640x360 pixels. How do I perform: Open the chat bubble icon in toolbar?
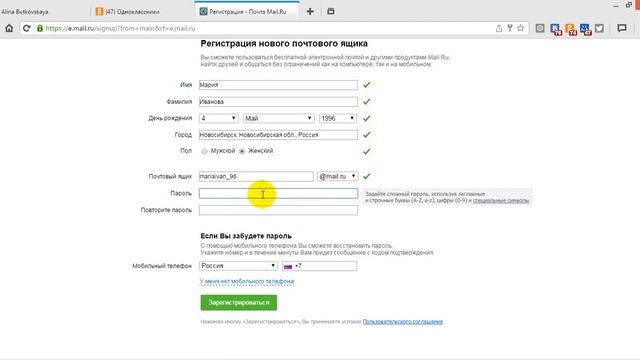(622, 28)
